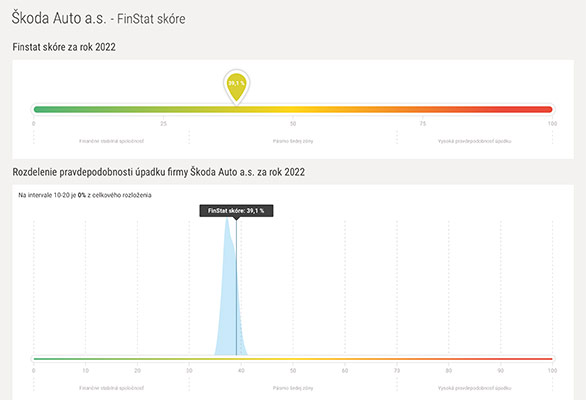Click the 'Škoda Auto a.s. - FinStat skóre' title
The width and height of the screenshot is (586, 400).
coord(98,18)
